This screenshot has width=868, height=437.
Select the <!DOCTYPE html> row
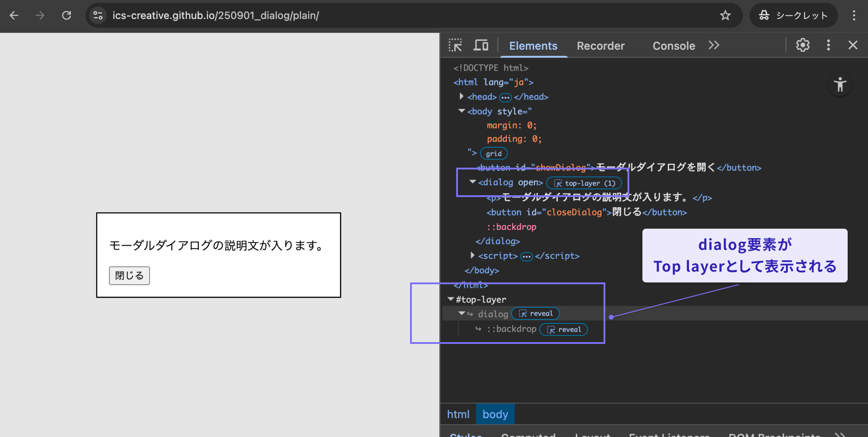[x=491, y=68]
